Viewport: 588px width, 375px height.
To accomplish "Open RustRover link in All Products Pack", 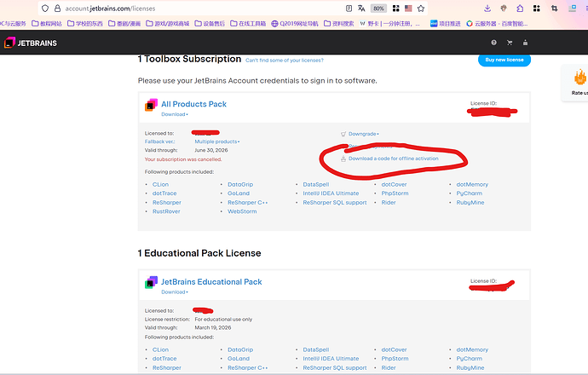I will point(166,211).
